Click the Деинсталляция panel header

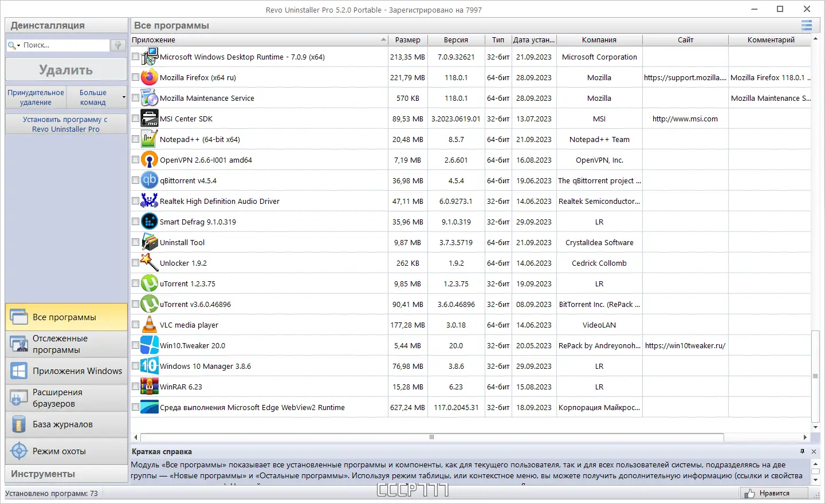point(66,25)
